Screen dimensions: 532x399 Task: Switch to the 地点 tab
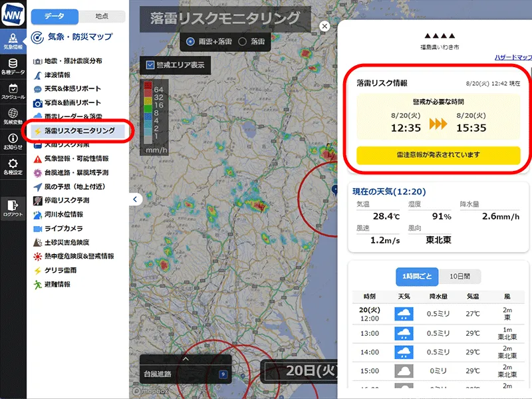[102, 16]
